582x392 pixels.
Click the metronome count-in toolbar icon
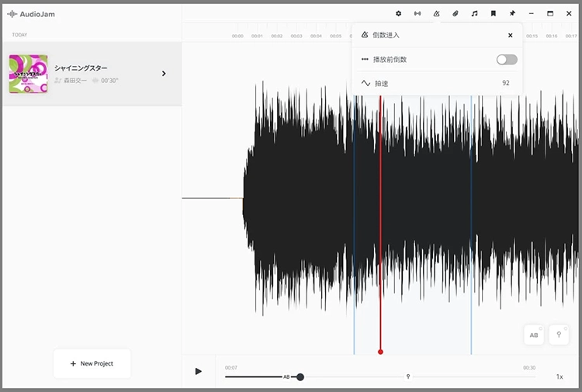(x=437, y=14)
